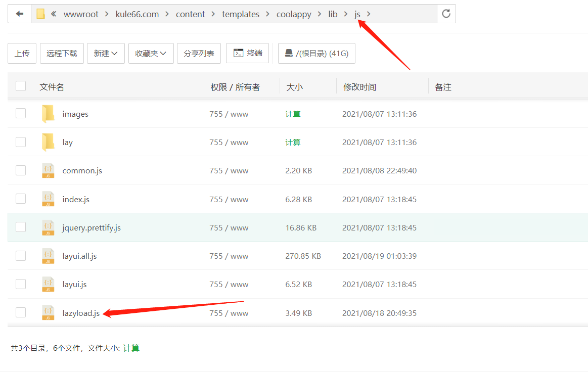Image resolution: width=588 pixels, height=372 pixels.
Task: Open the 收藏夹 favorites dropdown
Action: click(151, 53)
